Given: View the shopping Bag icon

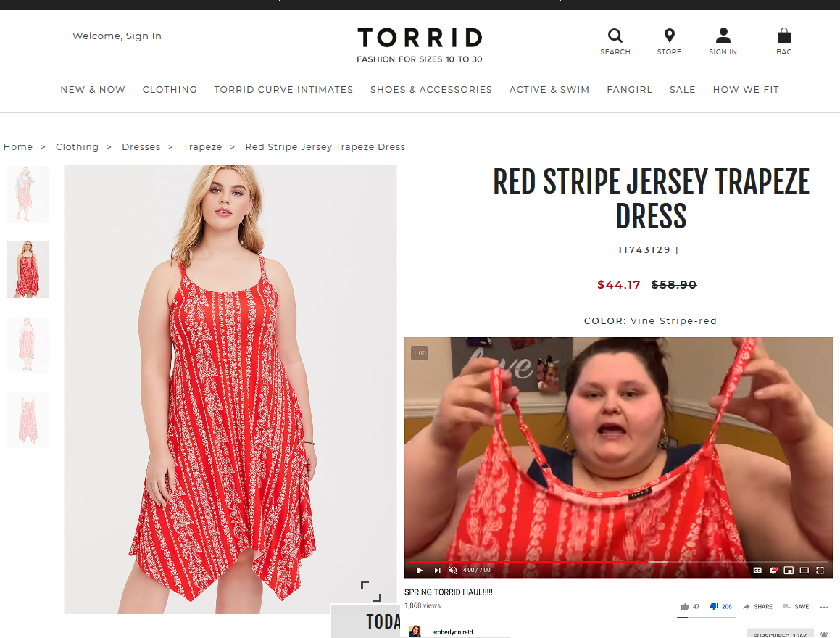Looking at the screenshot, I should click(783, 36).
